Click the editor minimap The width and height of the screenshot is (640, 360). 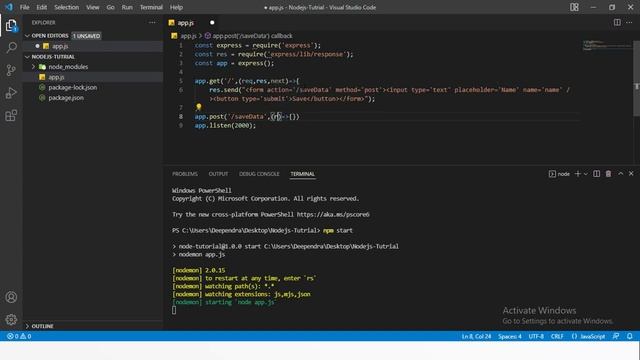(x=607, y=45)
